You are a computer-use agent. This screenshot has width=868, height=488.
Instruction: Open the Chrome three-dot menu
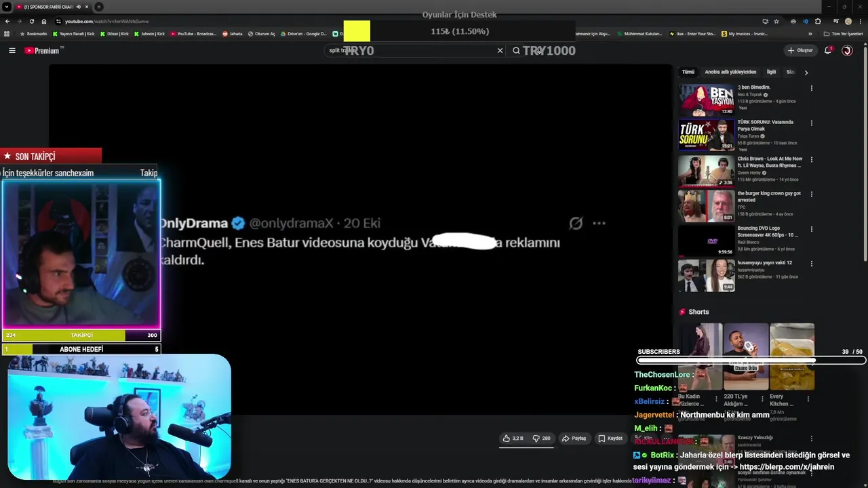point(861,21)
